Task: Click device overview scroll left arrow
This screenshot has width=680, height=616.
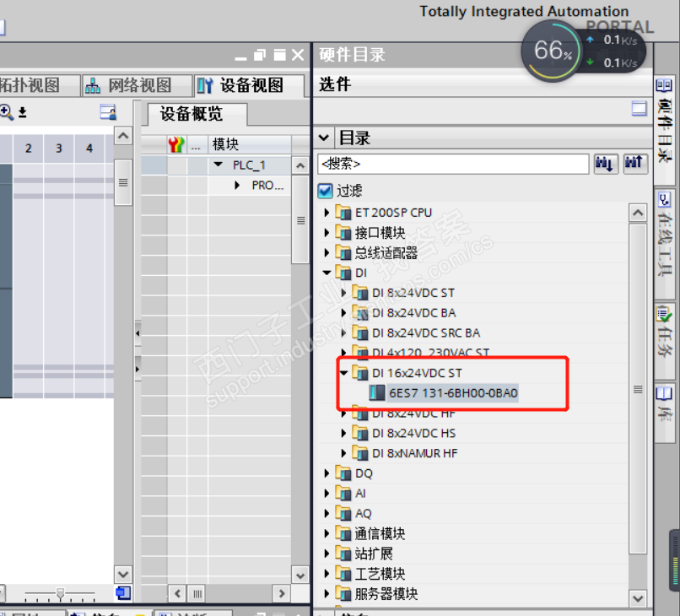Action: (x=177, y=593)
